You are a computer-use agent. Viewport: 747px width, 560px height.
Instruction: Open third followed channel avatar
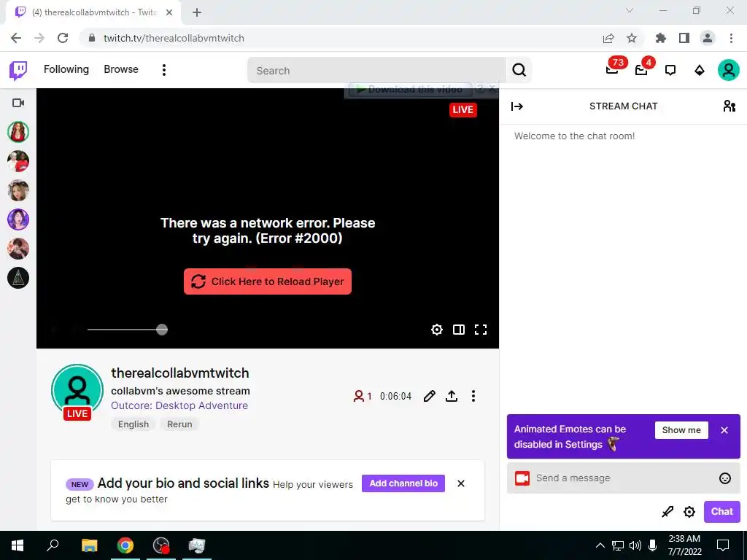coord(18,190)
